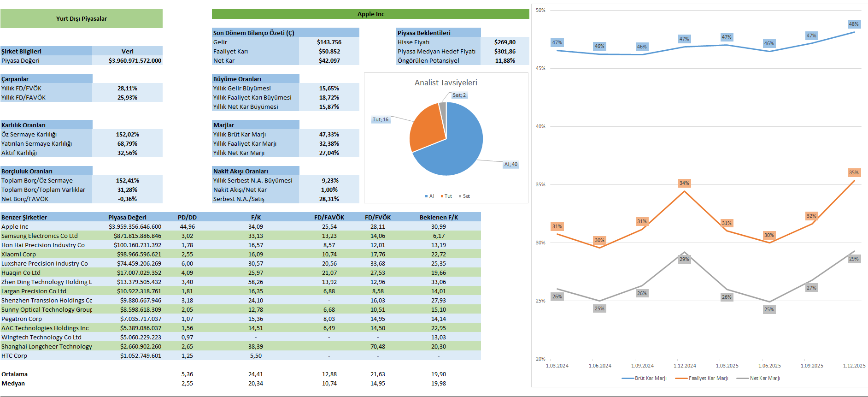Select Faaliyet Kar Marjı legend in line chart
Screen dimensions: 868x397
(x=708, y=379)
